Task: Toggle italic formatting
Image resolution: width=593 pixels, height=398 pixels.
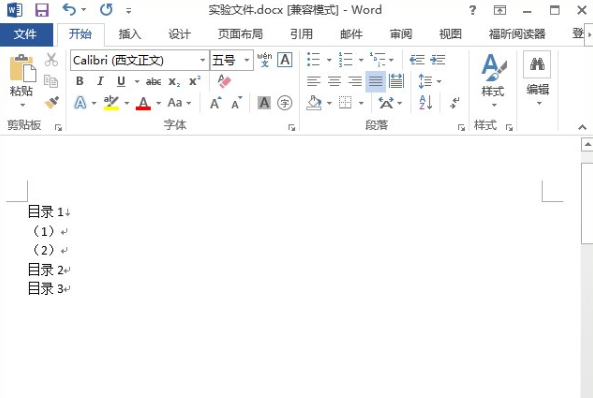Action: (x=100, y=81)
